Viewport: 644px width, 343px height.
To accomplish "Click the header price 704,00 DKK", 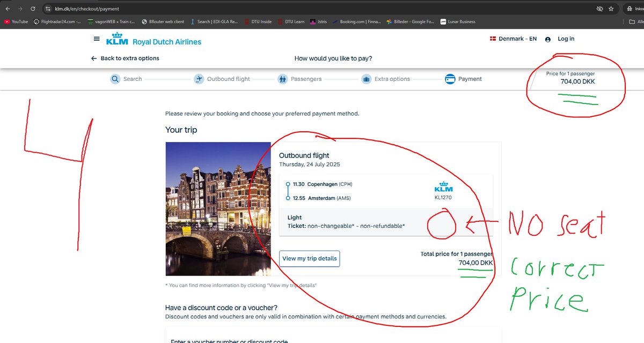I will tap(577, 82).
